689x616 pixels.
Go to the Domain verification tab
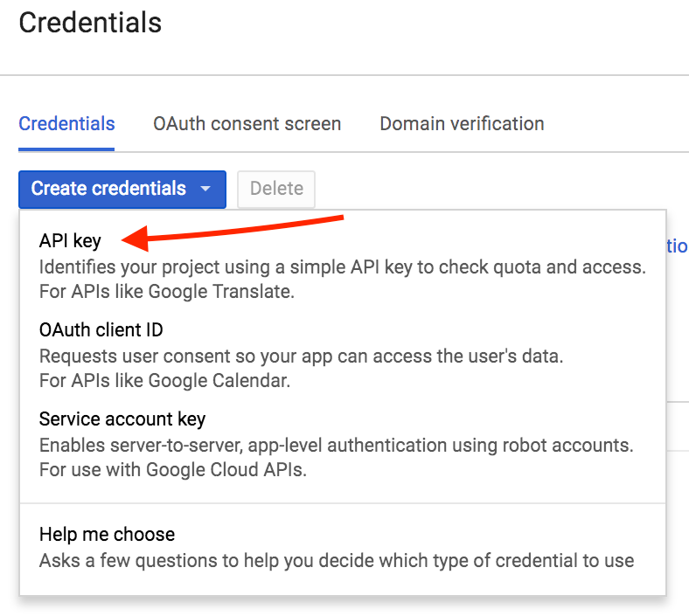[x=462, y=124]
